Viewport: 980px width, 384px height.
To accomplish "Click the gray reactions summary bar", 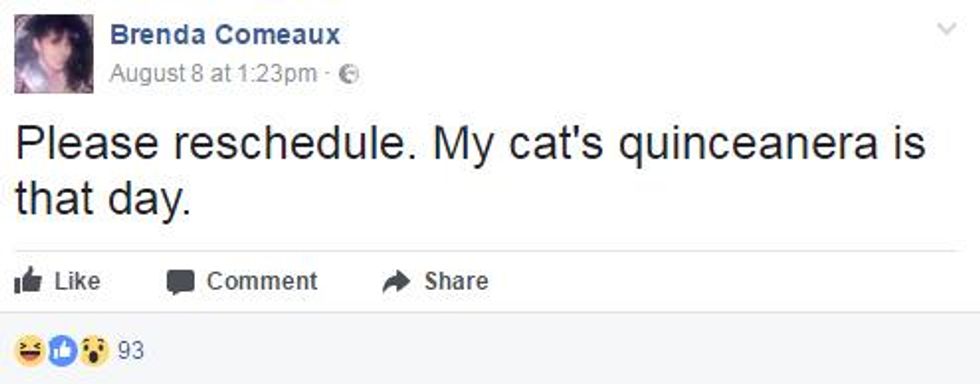I will 490,348.
